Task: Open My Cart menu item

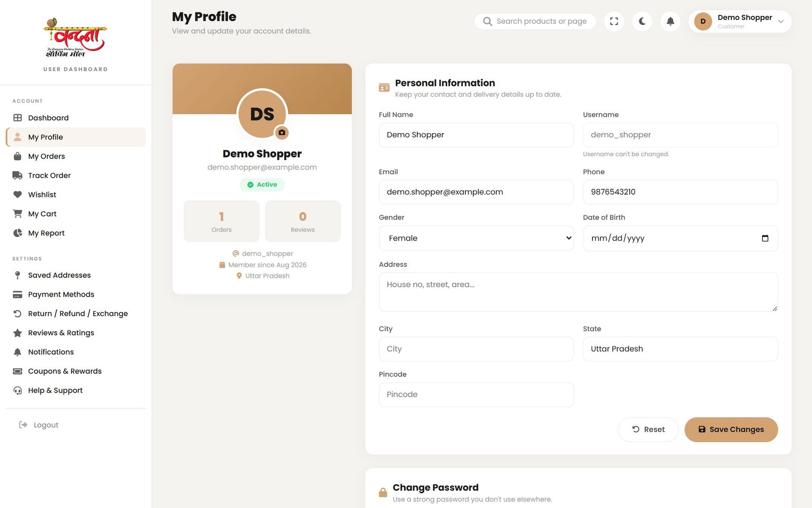Action: [x=76, y=214]
